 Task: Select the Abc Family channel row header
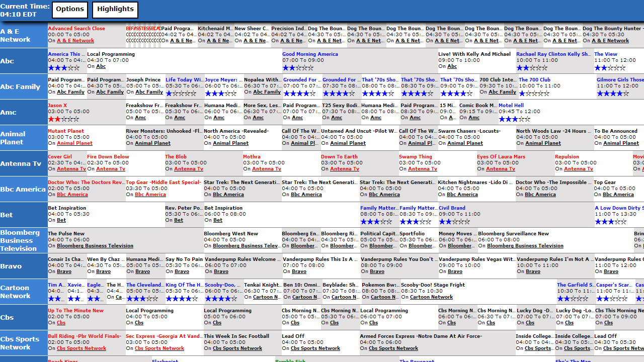[x=24, y=86]
